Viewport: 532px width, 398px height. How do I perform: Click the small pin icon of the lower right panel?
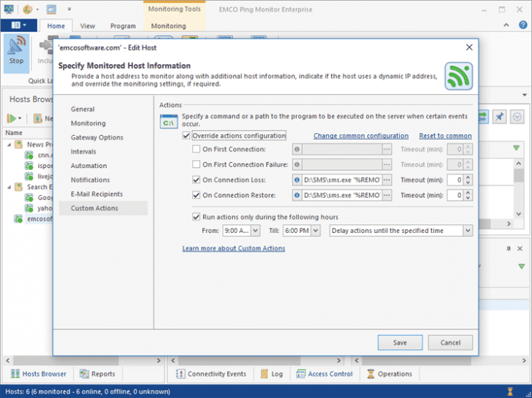pyautogui.click(x=509, y=248)
